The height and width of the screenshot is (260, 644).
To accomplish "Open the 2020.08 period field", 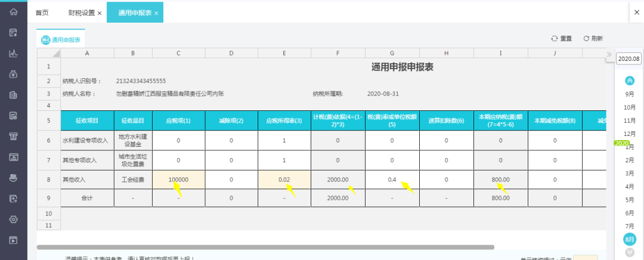I will [628, 58].
